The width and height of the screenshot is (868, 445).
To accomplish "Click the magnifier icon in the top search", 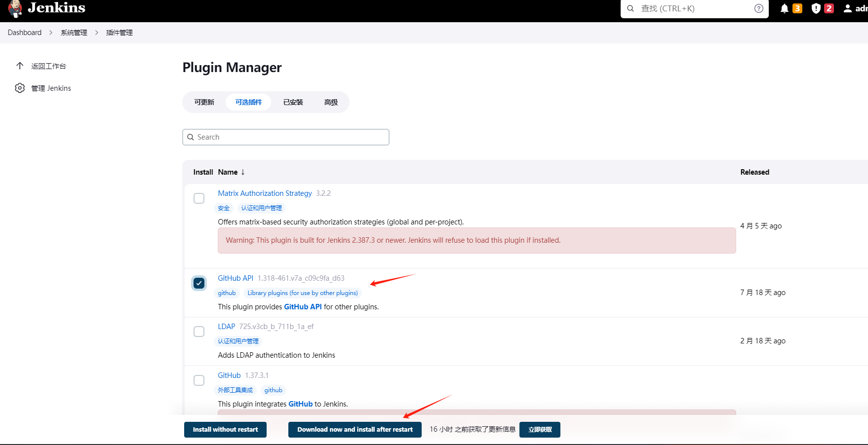I will click(631, 8).
